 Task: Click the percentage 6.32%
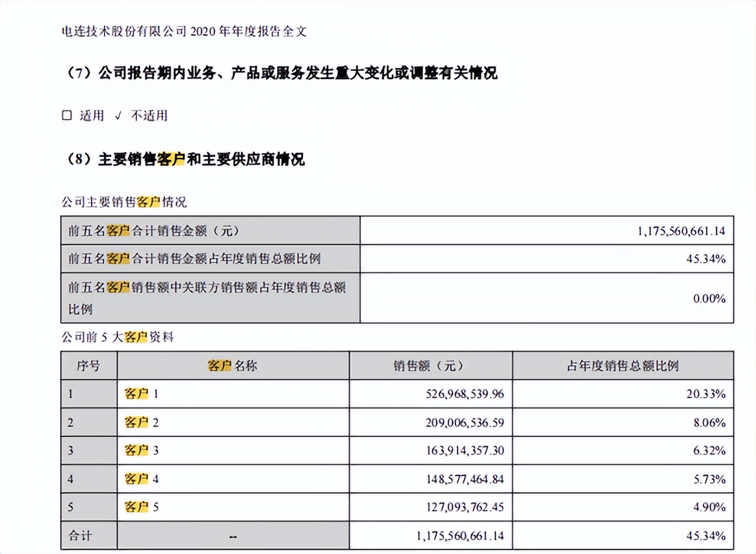tap(709, 451)
